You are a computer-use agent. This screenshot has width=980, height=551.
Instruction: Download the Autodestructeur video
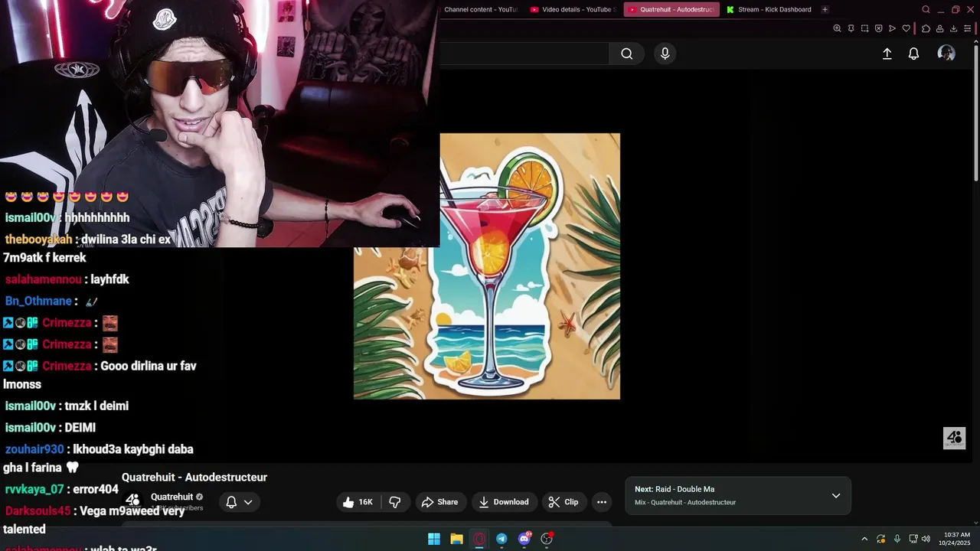(504, 502)
